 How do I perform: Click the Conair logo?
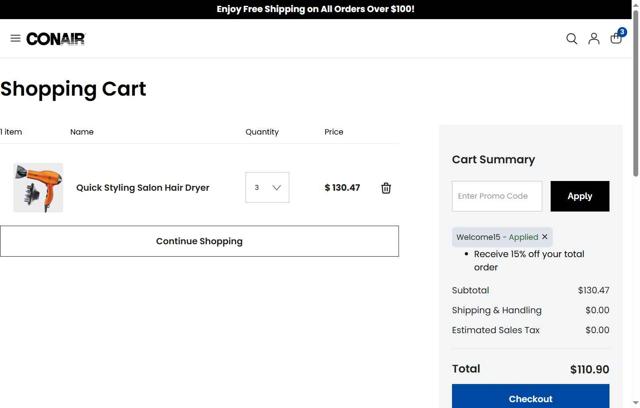[56, 39]
